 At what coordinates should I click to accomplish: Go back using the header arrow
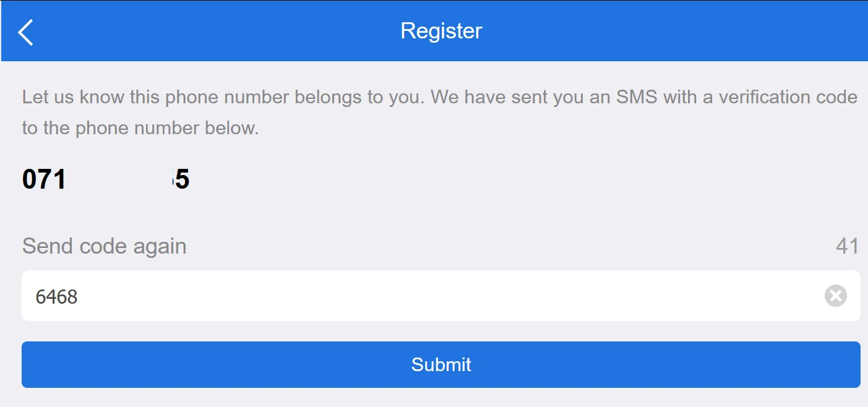tap(25, 32)
